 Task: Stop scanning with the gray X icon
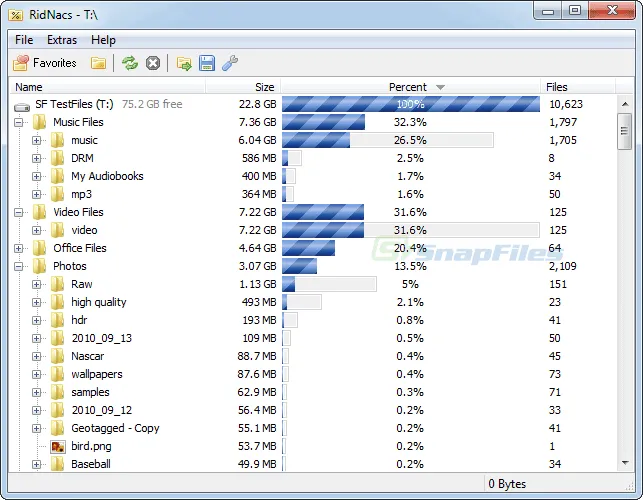[x=153, y=63]
